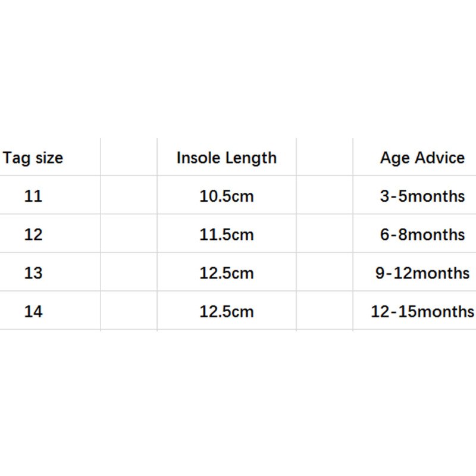The height and width of the screenshot is (476, 476).
Task: Select the Insole Length column header
Action: (227, 158)
